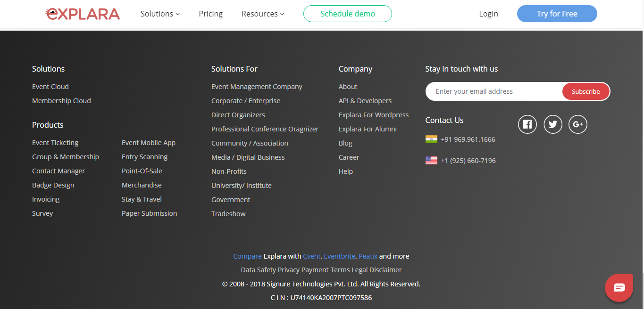Open University/ Institute link
Image resolution: width=644 pixels, height=309 pixels.
tap(242, 186)
